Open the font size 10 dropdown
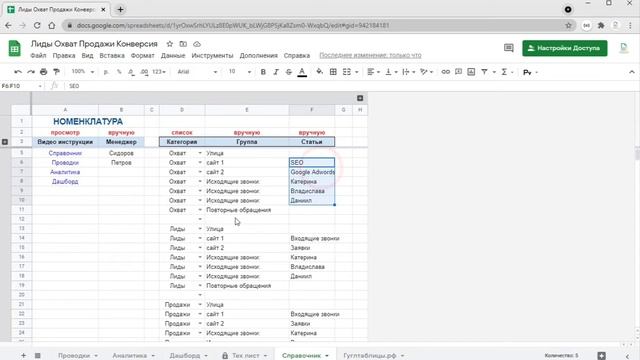 point(239,72)
